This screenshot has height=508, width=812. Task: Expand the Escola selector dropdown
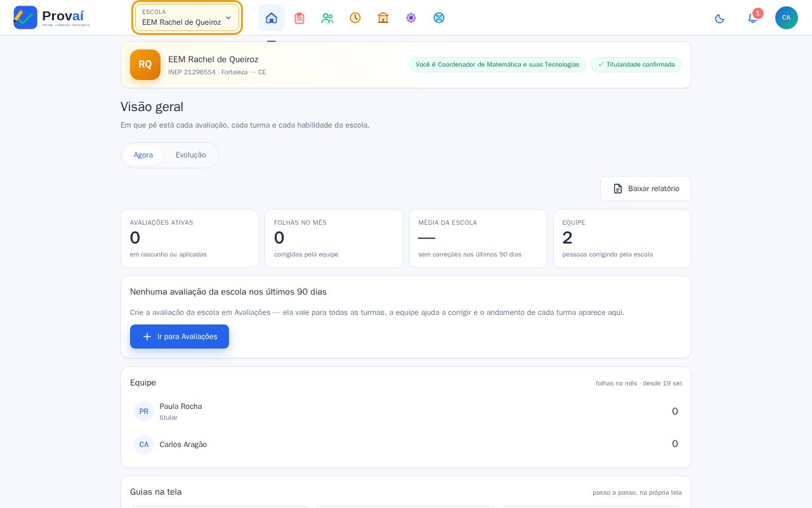[187, 18]
